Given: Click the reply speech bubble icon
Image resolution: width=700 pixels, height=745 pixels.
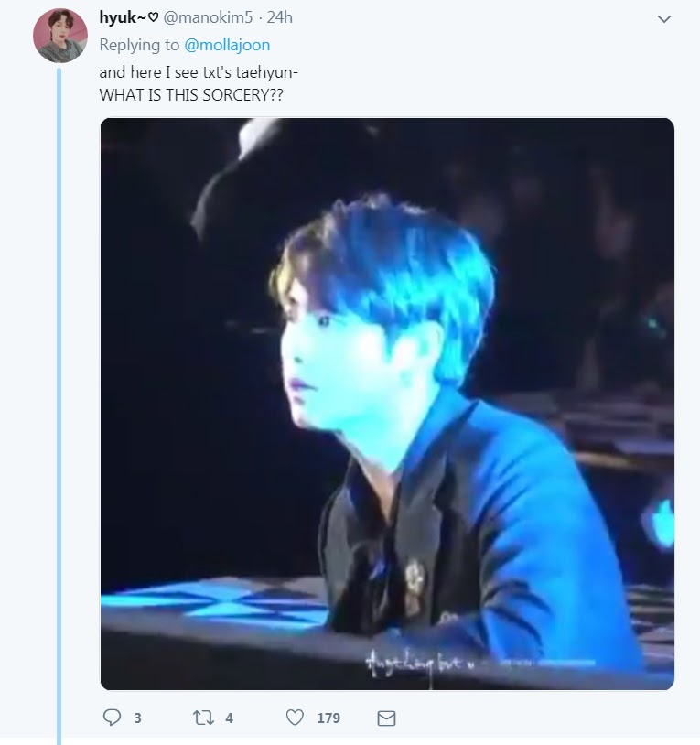Looking at the screenshot, I should click(x=112, y=718).
